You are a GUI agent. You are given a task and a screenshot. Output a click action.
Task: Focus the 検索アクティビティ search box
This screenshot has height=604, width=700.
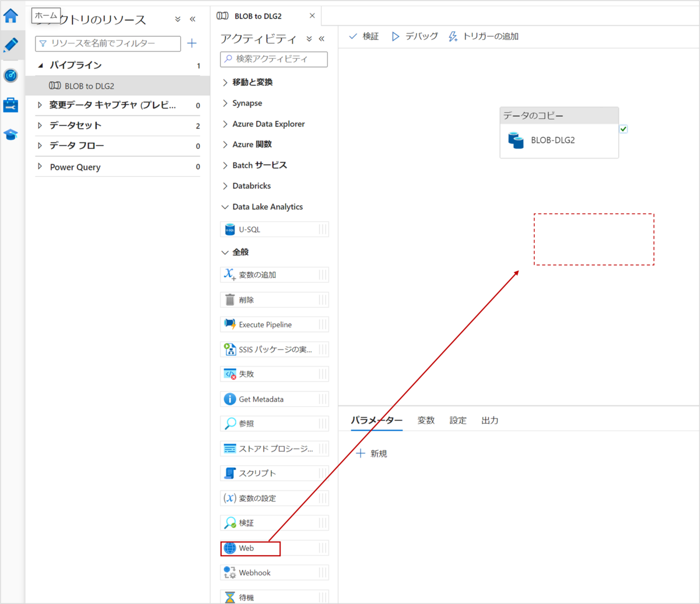click(x=274, y=59)
